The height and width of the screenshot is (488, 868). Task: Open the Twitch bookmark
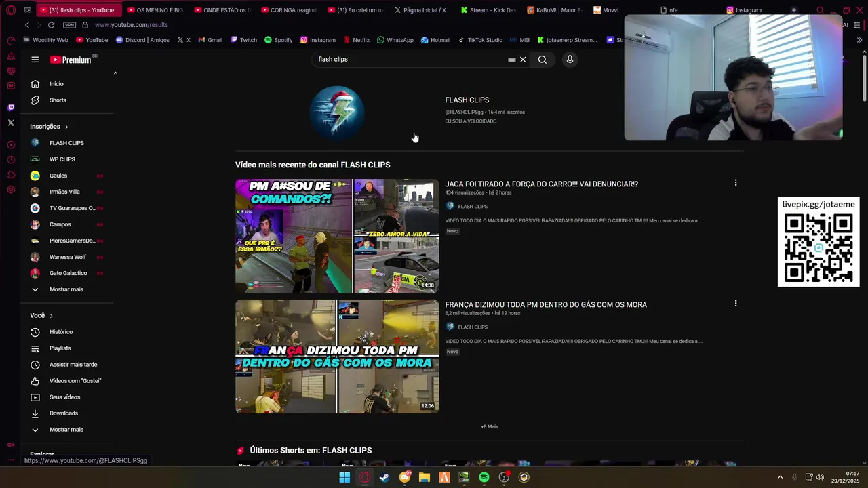point(243,40)
